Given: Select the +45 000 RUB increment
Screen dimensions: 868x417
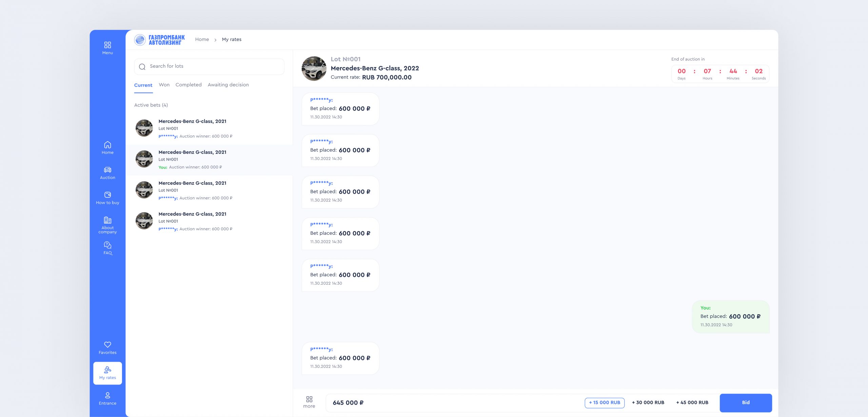Looking at the screenshot, I should pos(692,402).
